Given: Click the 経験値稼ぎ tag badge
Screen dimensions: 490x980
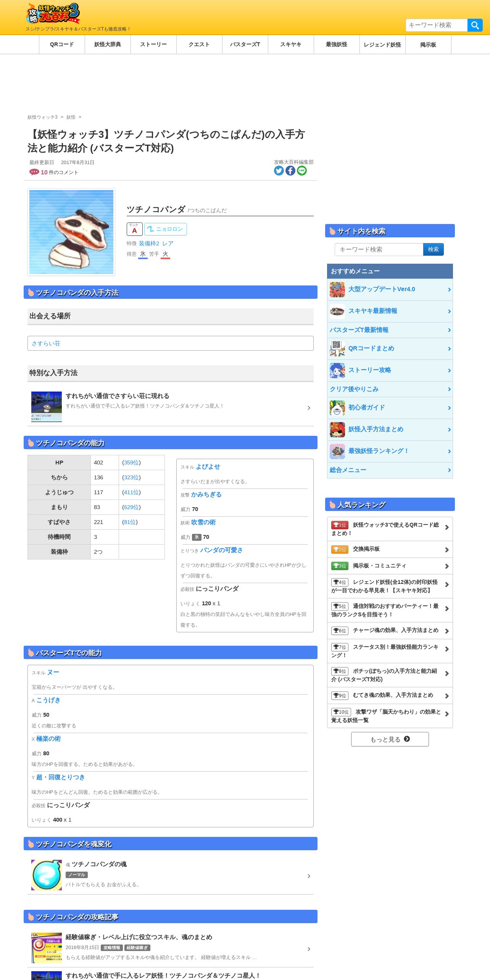Looking at the screenshot, I should 137,948.
